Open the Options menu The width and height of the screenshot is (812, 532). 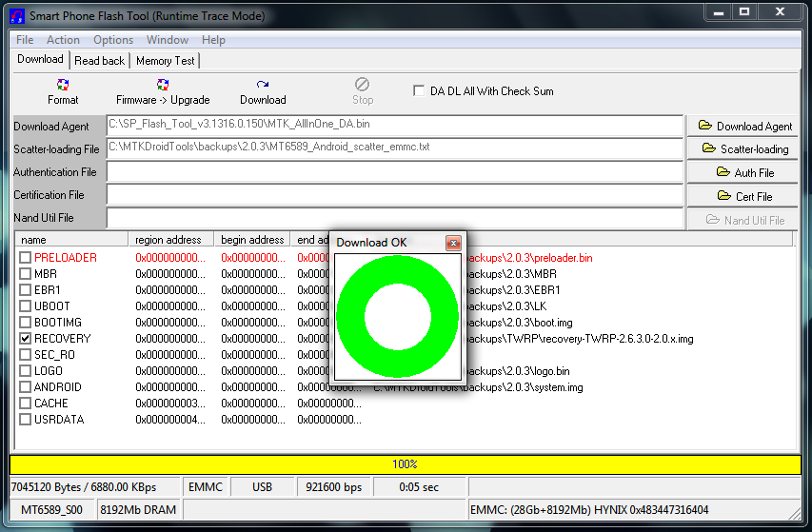click(x=113, y=40)
